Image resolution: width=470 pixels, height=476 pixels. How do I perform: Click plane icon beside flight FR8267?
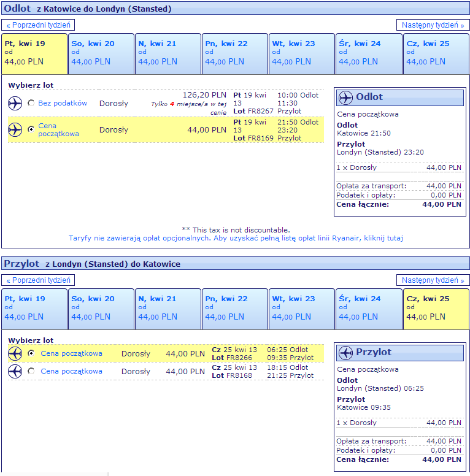coord(15,103)
